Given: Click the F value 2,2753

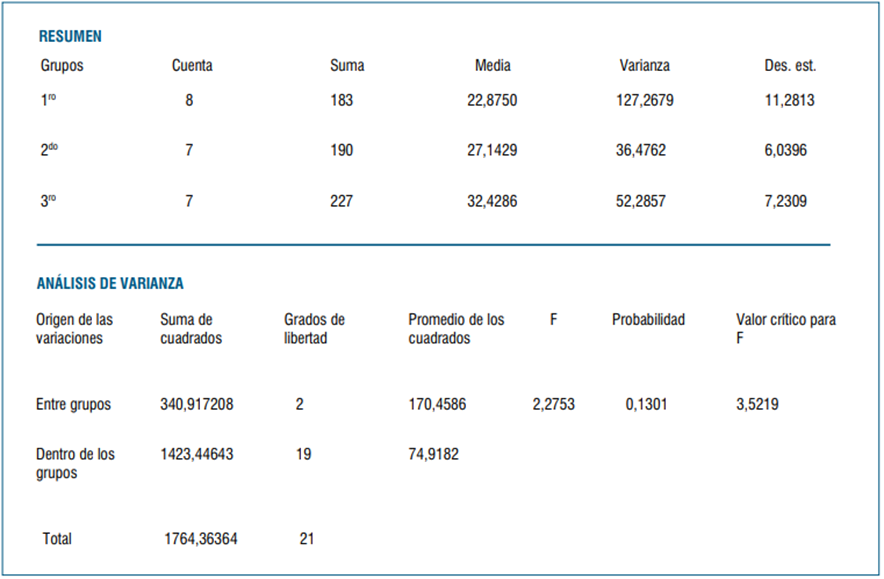Looking at the screenshot, I should pyautogui.click(x=554, y=405).
